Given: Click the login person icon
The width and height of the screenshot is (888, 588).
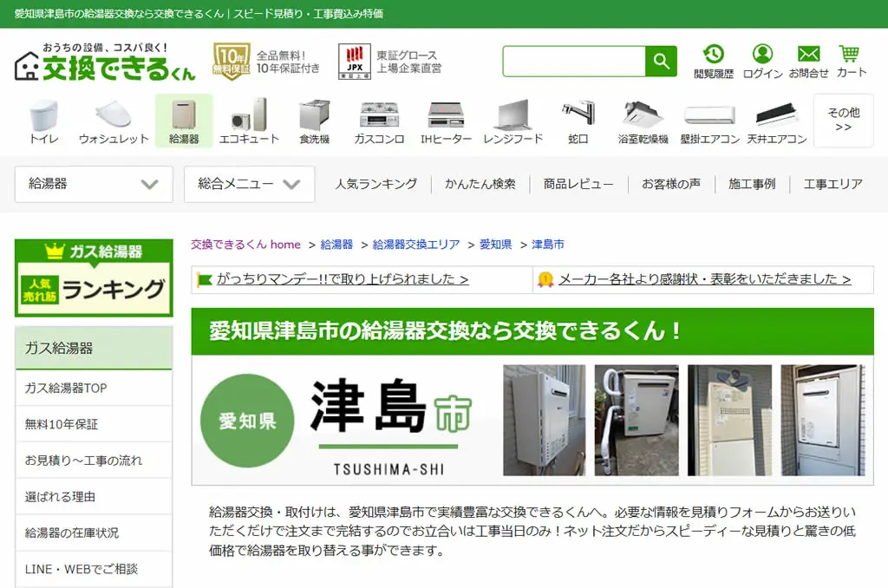Looking at the screenshot, I should [762, 54].
